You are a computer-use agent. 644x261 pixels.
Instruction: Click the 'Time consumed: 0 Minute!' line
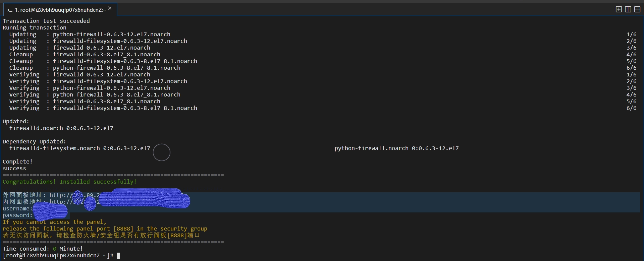pos(43,249)
